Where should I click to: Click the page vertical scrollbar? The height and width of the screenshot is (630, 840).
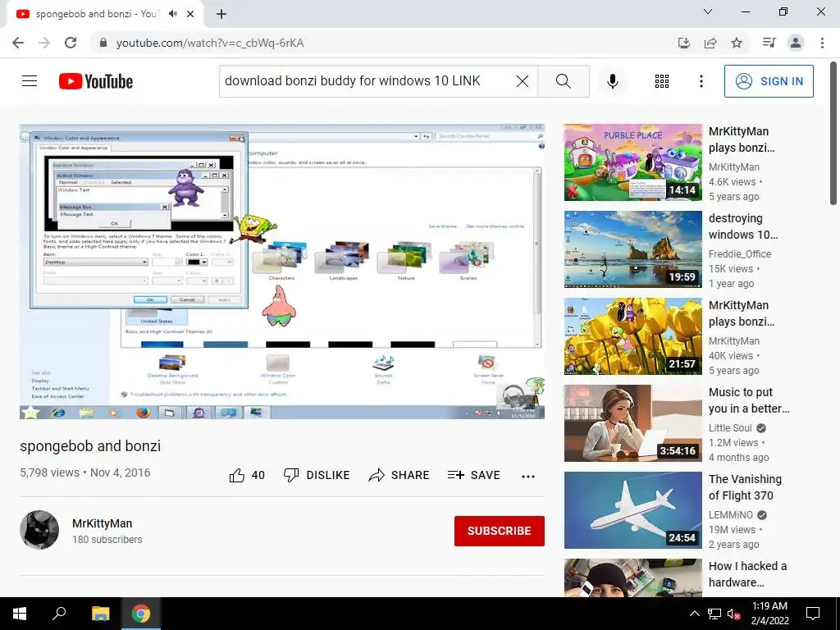pos(833,134)
